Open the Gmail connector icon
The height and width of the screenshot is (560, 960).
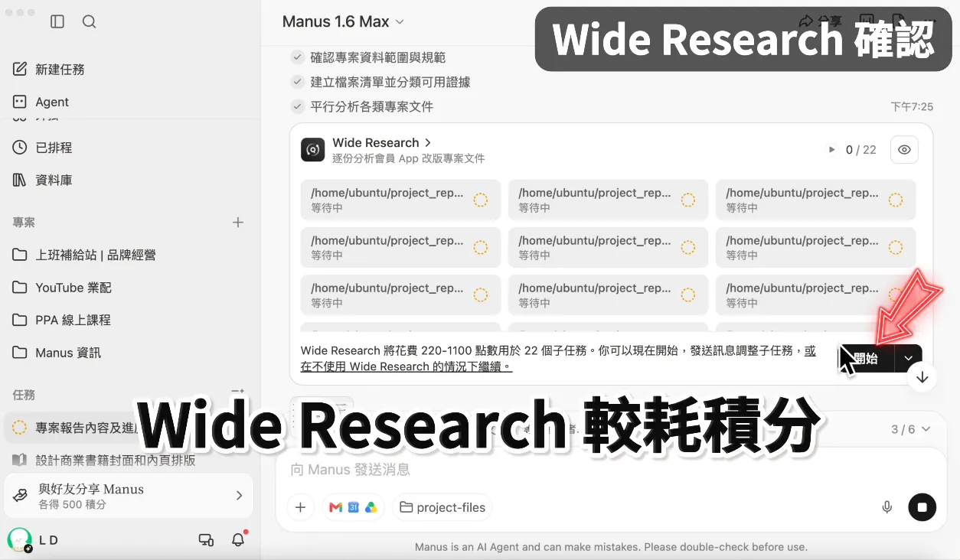(x=335, y=507)
